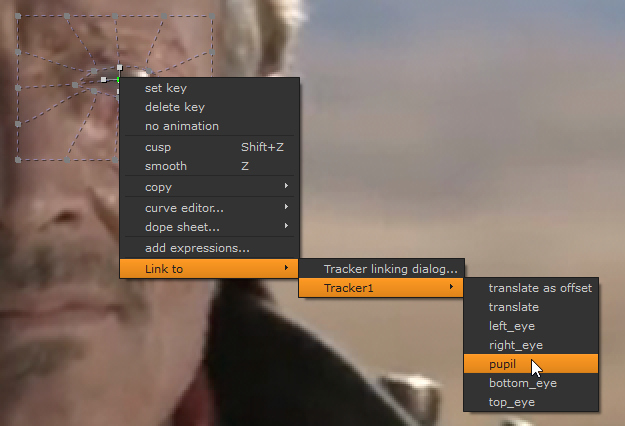Link to the 'right_eye' track
625x426 pixels.
517,345
